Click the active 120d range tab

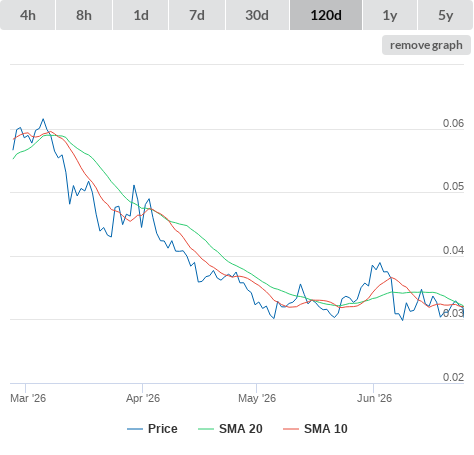[326, 15]
